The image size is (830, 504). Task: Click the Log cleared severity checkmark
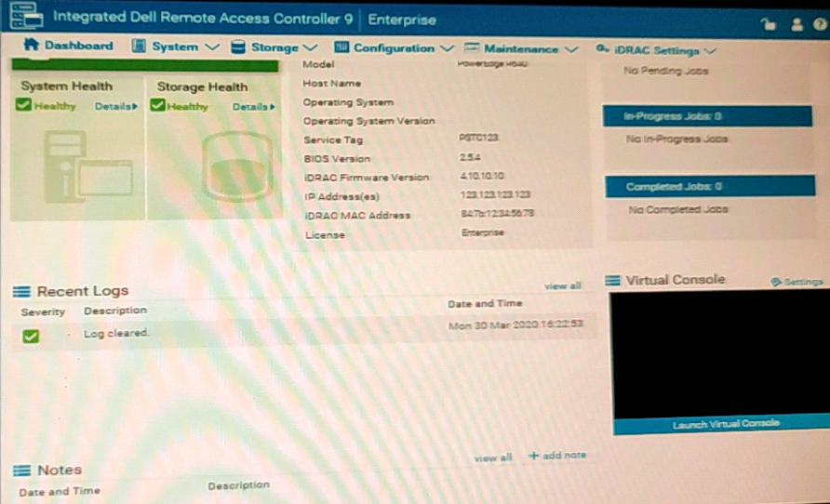point(31,337)
